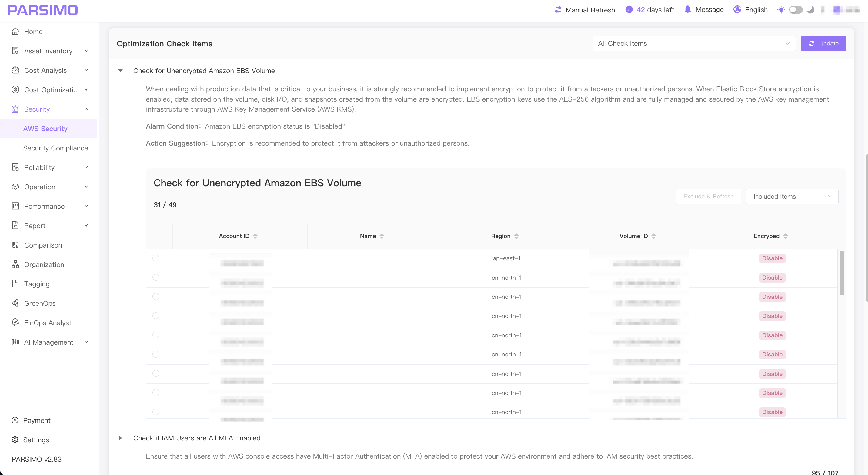Click the GreenOps sidebar icon
The height and width of the screenshot is (475, 868).
coord(15,303)
